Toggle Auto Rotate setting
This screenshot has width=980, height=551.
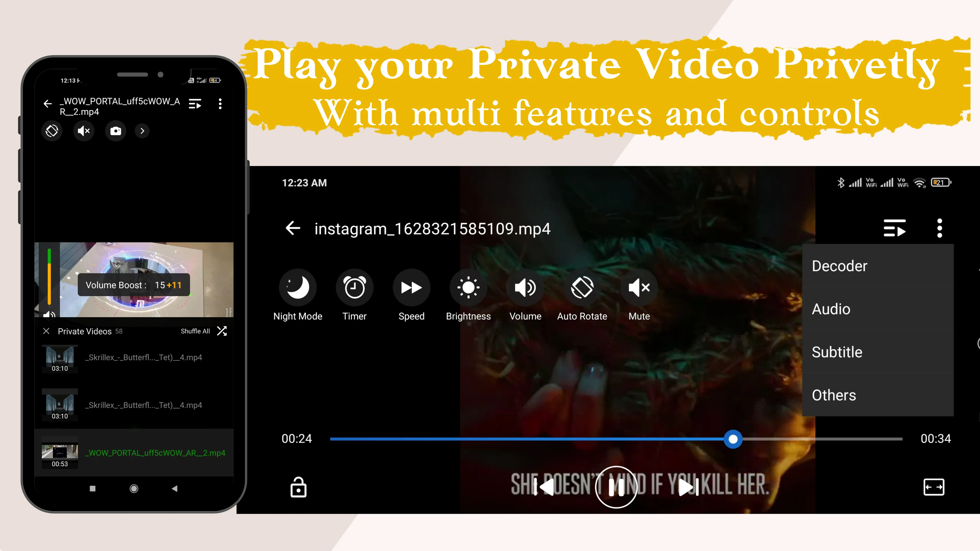(x=582, y=287)
